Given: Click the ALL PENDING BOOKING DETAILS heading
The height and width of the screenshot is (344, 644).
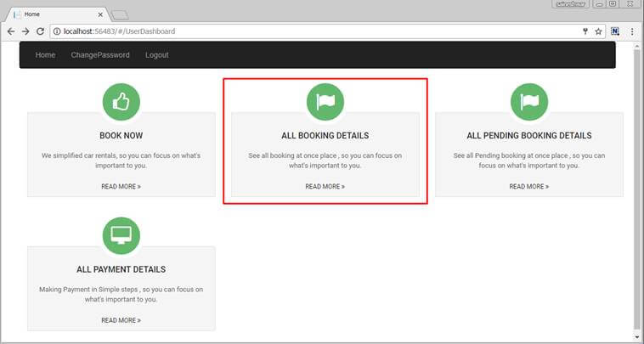Looking at the screenshot, I should point(529,135).
